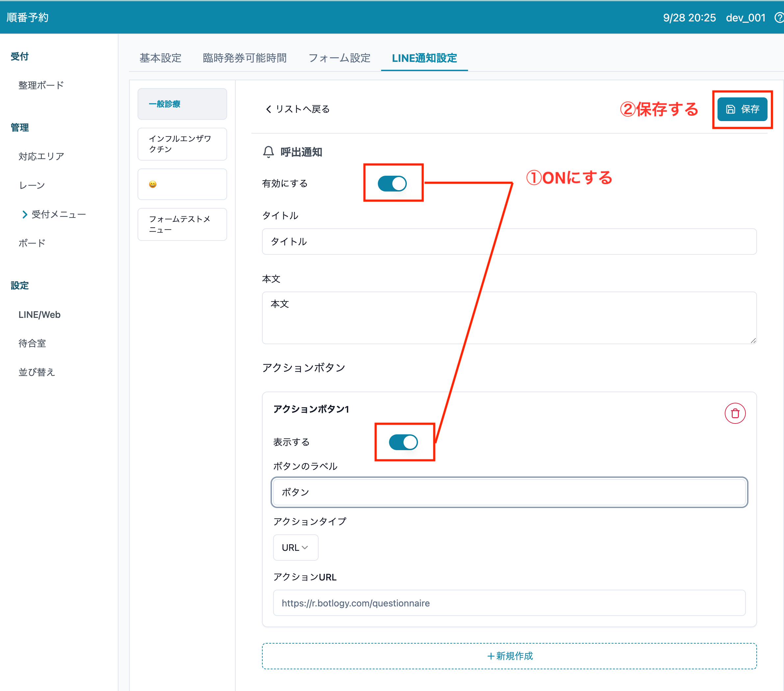784x691 pixels.
Task: Click the back chevron beside リストへ戻る
Action: [269, 109]
